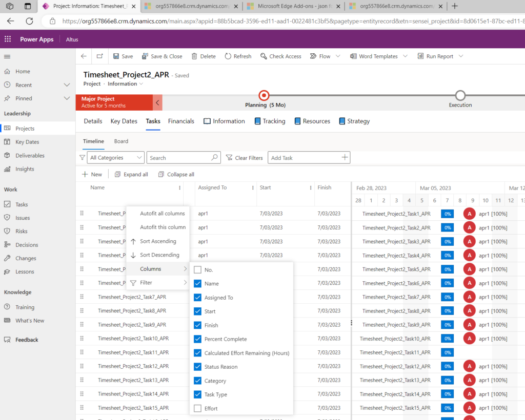The image size is (525, 420).
Task: Toggle the Finish column checkbox
Action: (x=197, y=325)
